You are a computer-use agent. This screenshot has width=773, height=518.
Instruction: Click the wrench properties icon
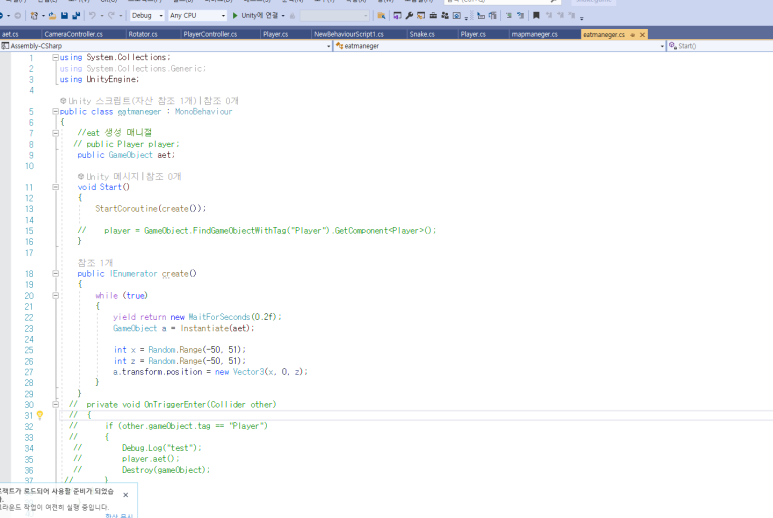pos(409,16)
